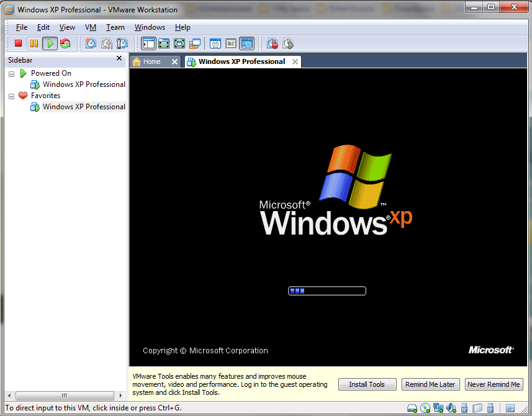Screen dimensions: 532x416
Task: Open the VM menu
Action: tap(91, 27)
